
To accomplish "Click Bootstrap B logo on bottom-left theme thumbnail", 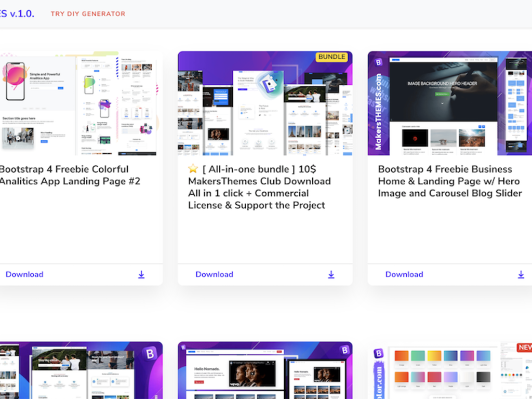I will (x=151, y=354).
